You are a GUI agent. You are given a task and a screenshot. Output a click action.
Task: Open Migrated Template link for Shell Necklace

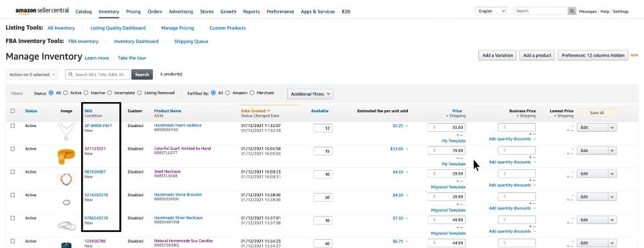(x=448, y=187)
